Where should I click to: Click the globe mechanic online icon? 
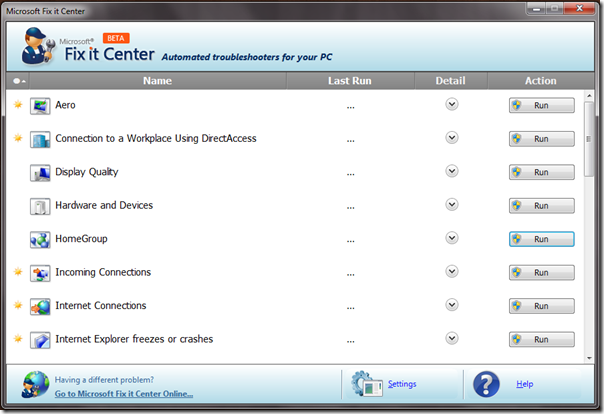point(35,384)
